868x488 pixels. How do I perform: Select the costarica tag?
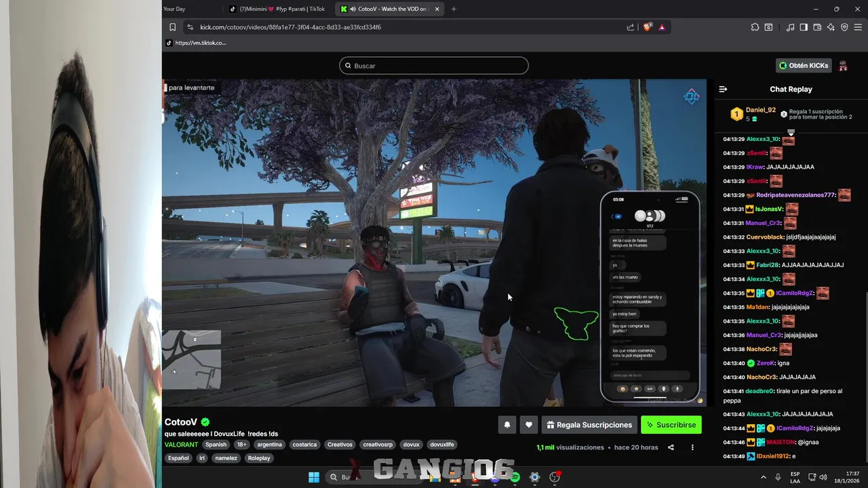click(304, 445)
